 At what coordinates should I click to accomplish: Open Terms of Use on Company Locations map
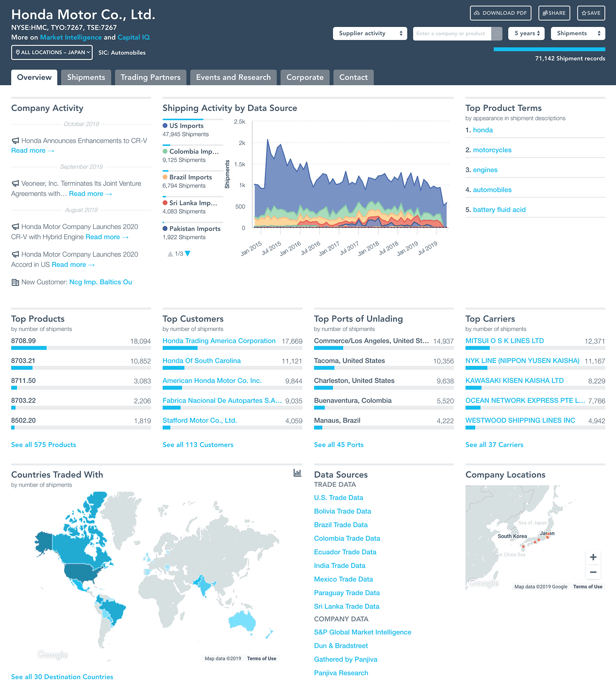[588, 587]
